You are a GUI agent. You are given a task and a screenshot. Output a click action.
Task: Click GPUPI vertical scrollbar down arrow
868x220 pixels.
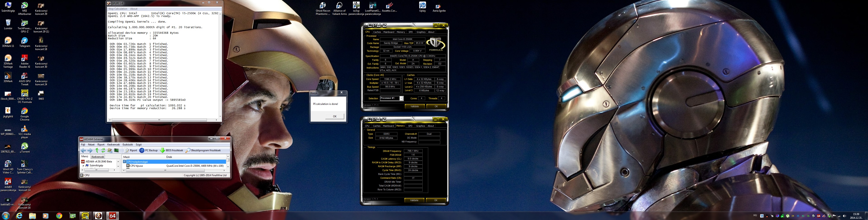220,116
